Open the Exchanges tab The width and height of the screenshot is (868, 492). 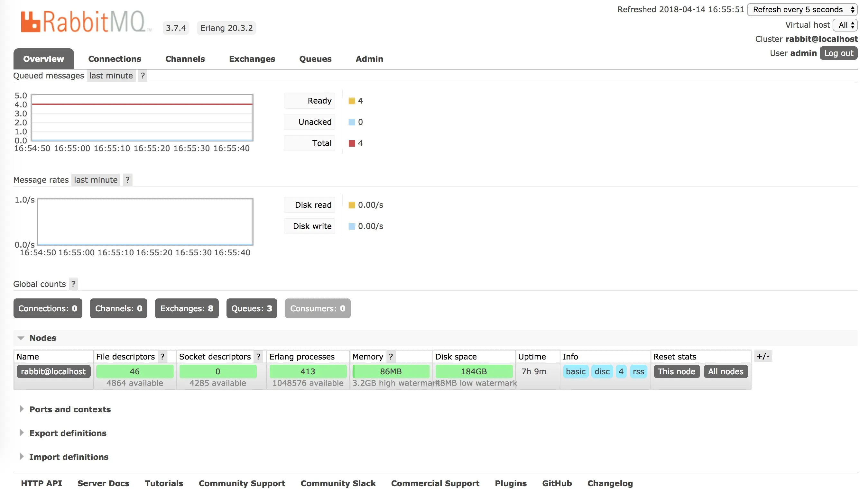(x=252, y=59)
